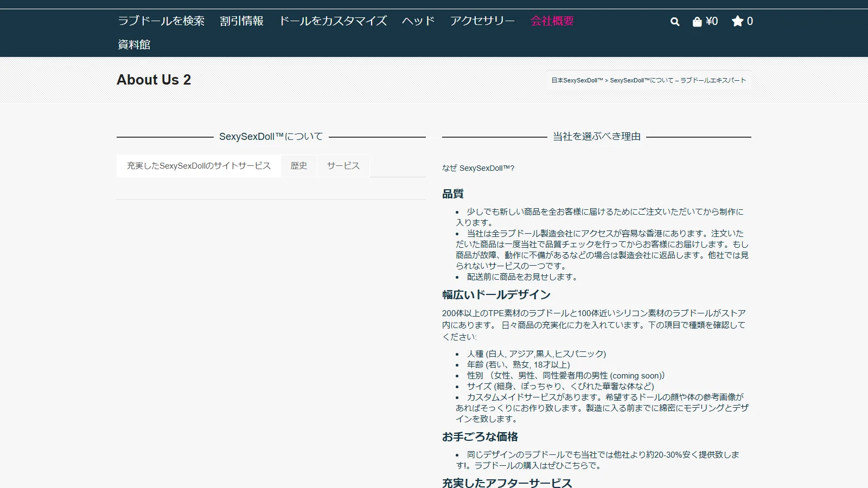Click the 人種 (白人, アジア,黒人,ヒスパニック) bullet
868x488 pixels.
[x=537, y=354]
